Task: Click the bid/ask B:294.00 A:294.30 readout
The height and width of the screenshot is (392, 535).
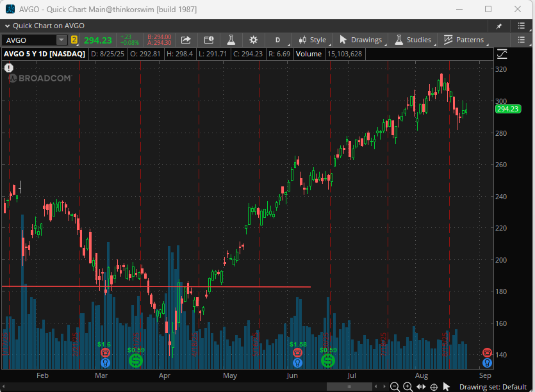Action: click(x=160, y=40)
